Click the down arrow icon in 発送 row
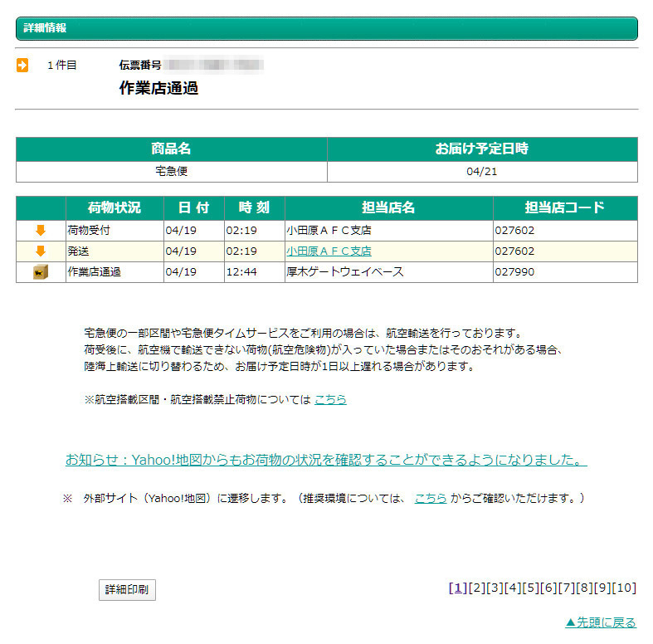 pyautogui.click(x=41, y=251)
